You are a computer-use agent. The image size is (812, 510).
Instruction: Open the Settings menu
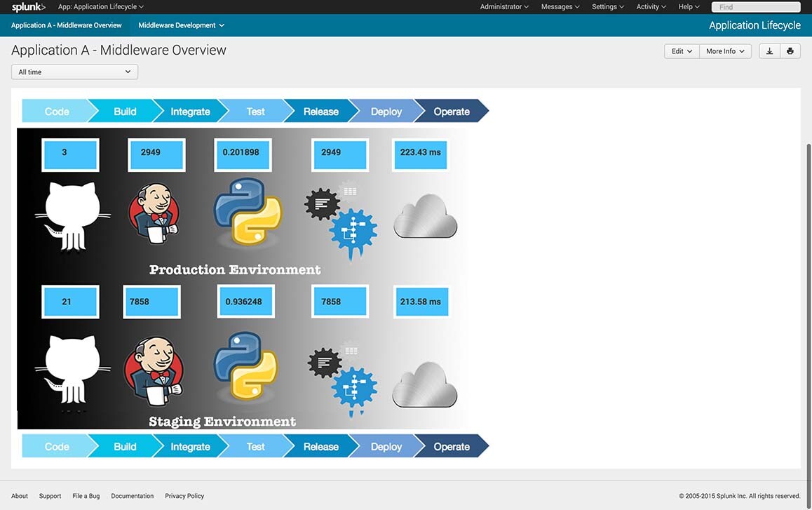608,7
